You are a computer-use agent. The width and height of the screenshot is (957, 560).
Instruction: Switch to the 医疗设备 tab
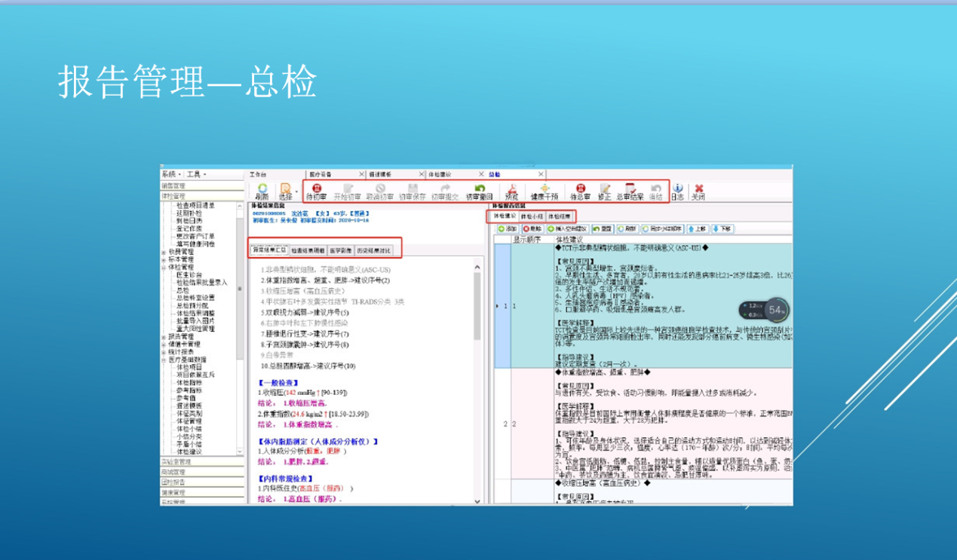322,174
